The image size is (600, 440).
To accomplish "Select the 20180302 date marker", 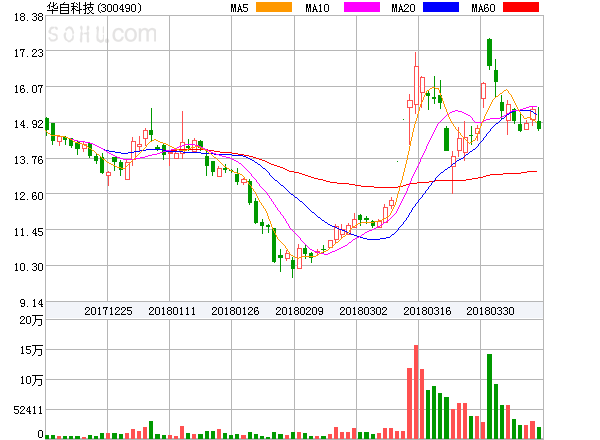I will tap(363, 311).
